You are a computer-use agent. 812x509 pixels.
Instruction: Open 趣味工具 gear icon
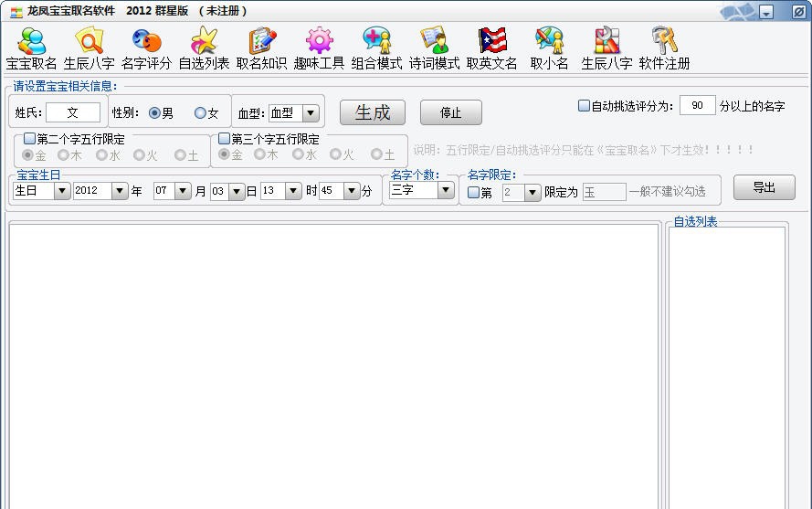tap(319, 48)
